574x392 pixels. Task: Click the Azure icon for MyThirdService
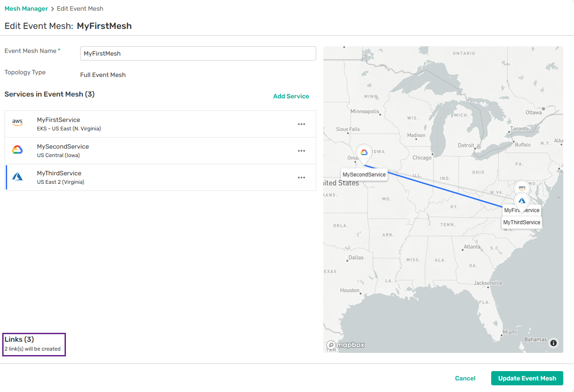[x=17, y=177]
